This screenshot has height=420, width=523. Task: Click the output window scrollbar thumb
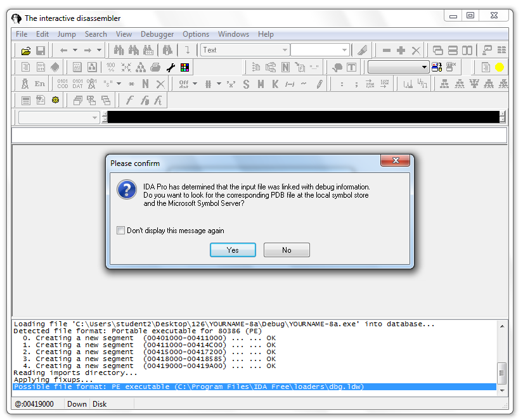(501, 373)
